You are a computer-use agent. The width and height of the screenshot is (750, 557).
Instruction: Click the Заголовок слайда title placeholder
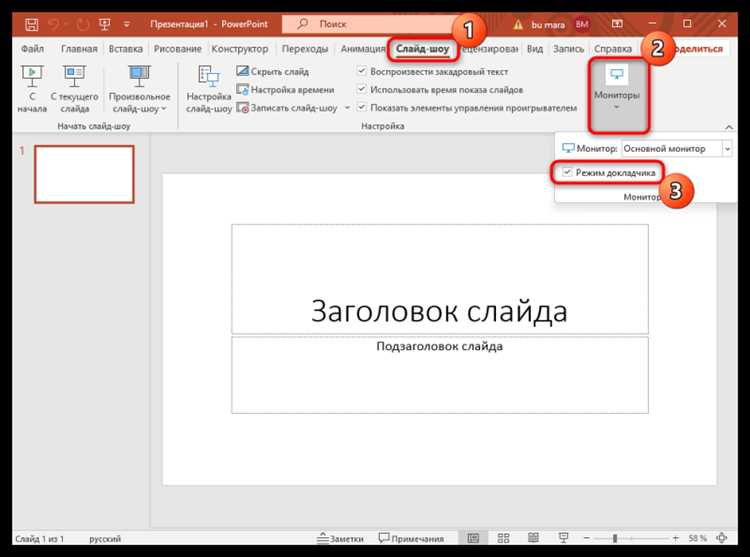tap(440, 279)
